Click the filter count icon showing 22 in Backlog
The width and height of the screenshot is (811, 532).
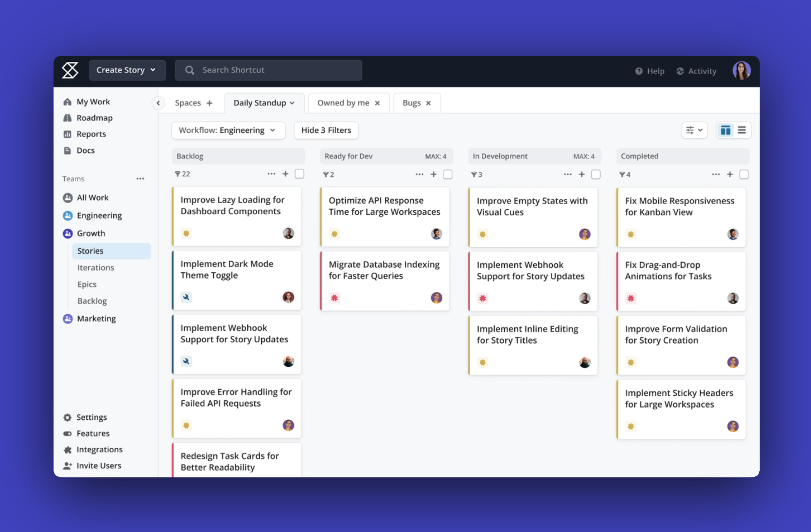click(182, 174)
